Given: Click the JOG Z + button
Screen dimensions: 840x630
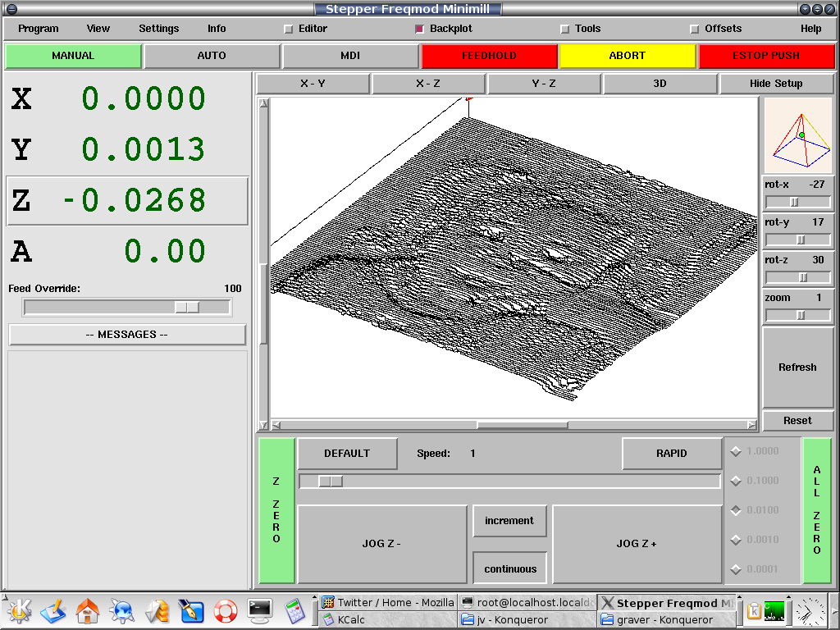Looking at the screenshot, I should point(636,543).
